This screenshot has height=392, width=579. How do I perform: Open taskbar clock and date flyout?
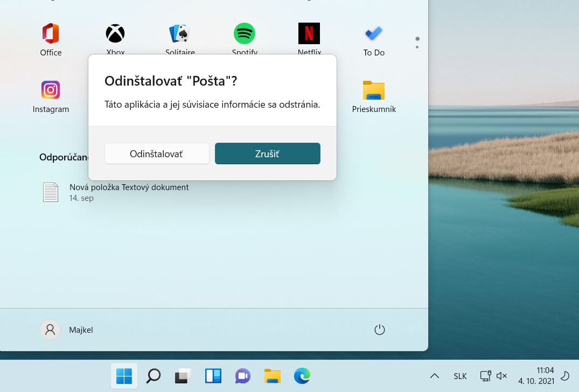[x=536, y=375]
